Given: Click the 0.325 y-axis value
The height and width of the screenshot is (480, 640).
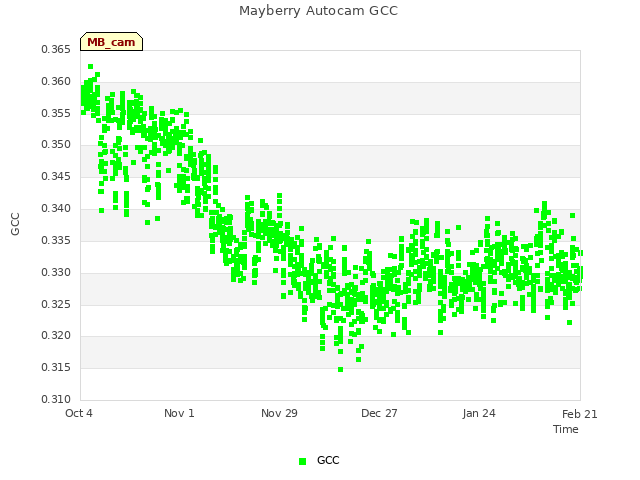Looking at the screenshot, I should (56, 304).
